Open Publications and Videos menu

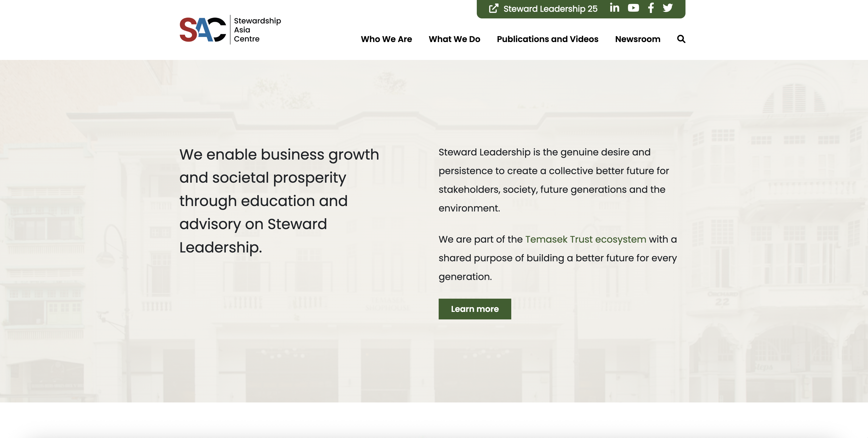coord(547,39)
